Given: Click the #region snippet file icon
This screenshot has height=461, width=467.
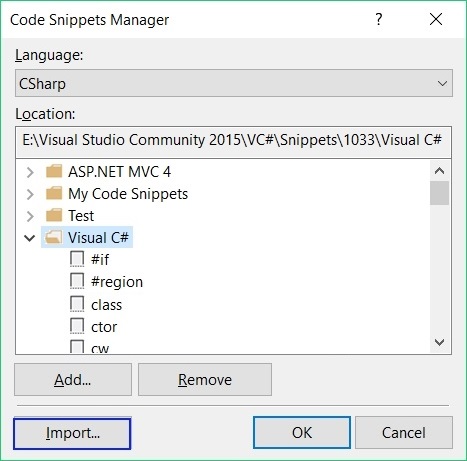Looking at the screenshot, I should tap(77, 281).
